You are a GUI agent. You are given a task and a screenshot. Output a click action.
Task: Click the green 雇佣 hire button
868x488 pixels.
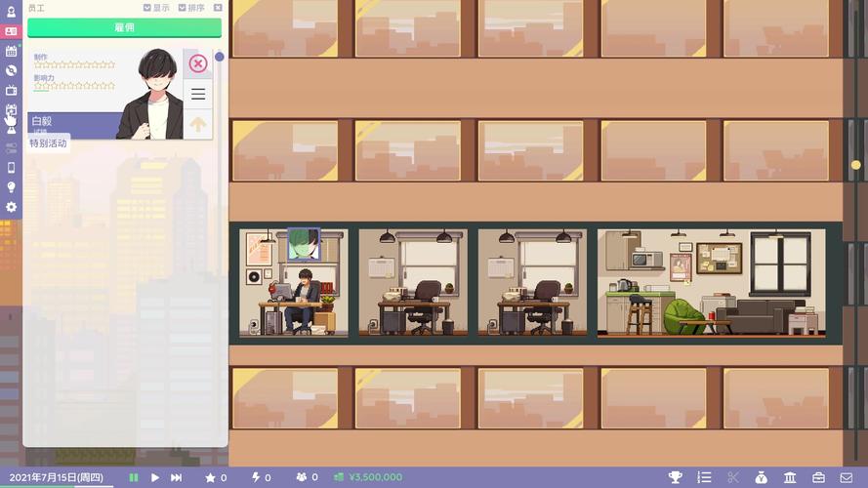124,27
